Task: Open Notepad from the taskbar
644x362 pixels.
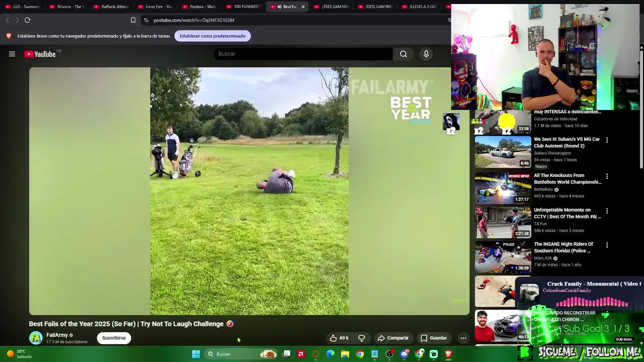Action: [374, 354]
